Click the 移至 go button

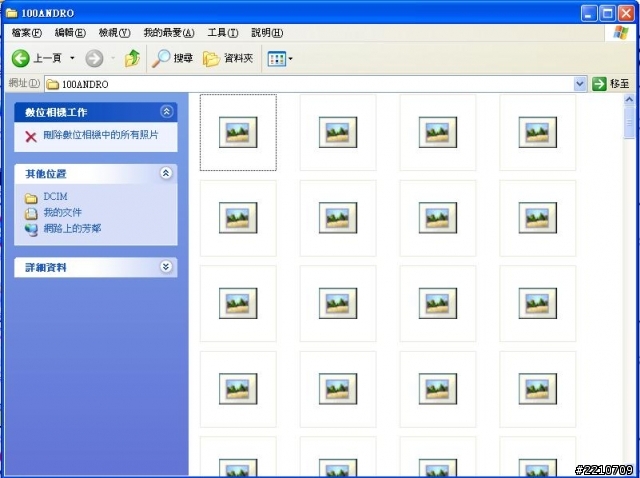tap(610, 84)
